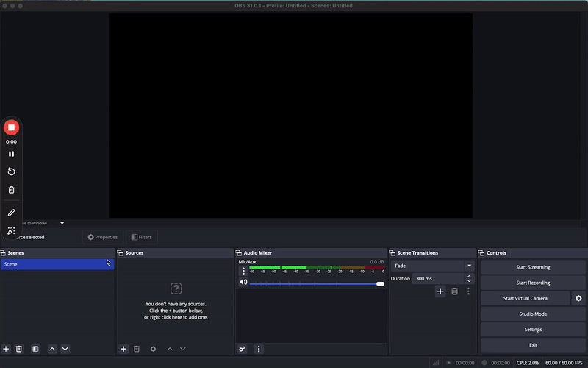Viewport: 588px width, 368px height.
Task: Click Exit in Controls panel
Action: 533,345
